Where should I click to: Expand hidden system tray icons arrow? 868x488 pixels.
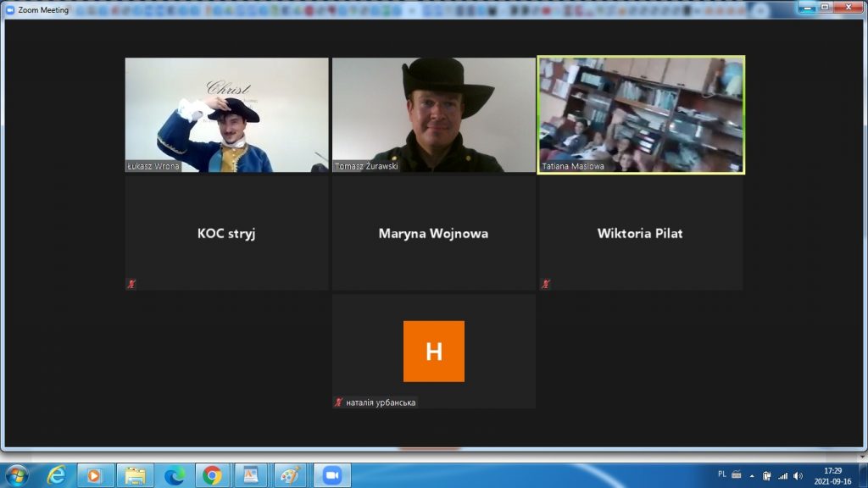(x=751, y=475)
